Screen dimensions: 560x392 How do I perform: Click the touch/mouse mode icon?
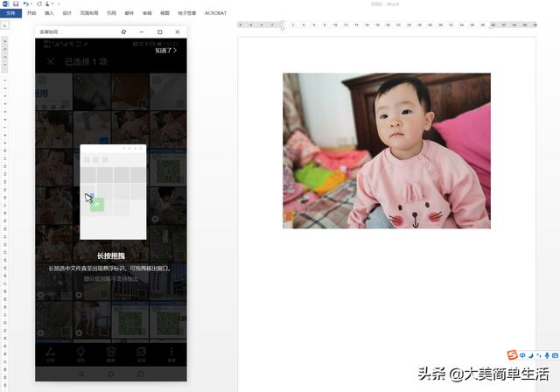(47, 3)
